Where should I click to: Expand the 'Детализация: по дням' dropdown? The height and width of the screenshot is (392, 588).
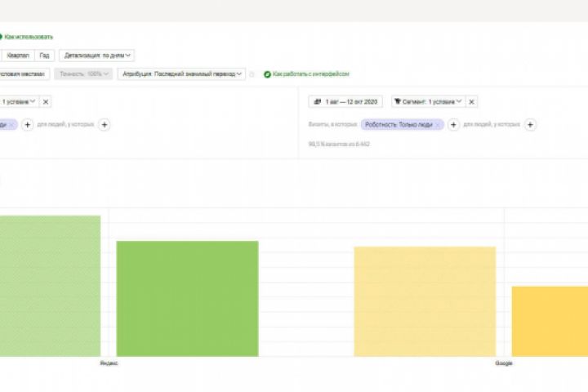click(96, 56)
